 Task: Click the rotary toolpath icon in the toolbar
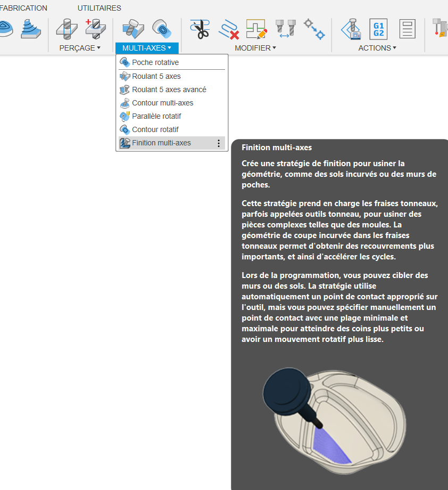tap(161, 28)
